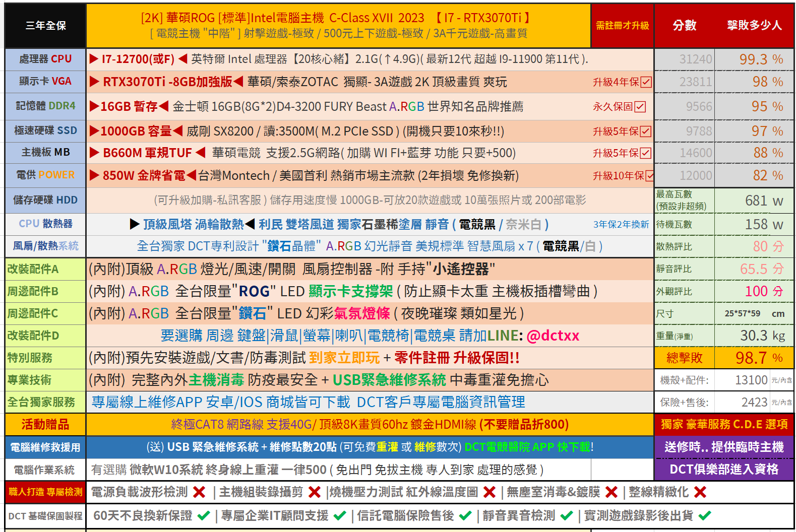Select the 保險+售後 2423 price value

pyautogui.click(x=754, y=402)
